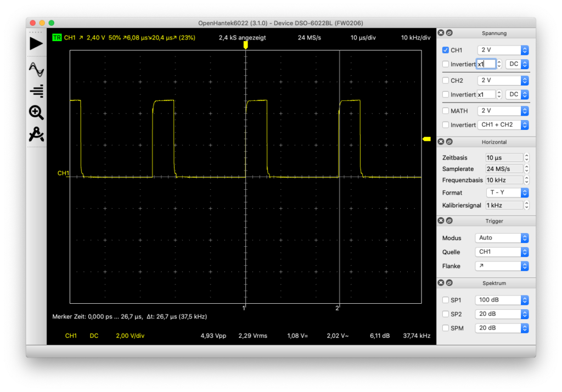Toggle the spectrum bars icon
The image size is (562, 392).
click(x=37, y=91)
